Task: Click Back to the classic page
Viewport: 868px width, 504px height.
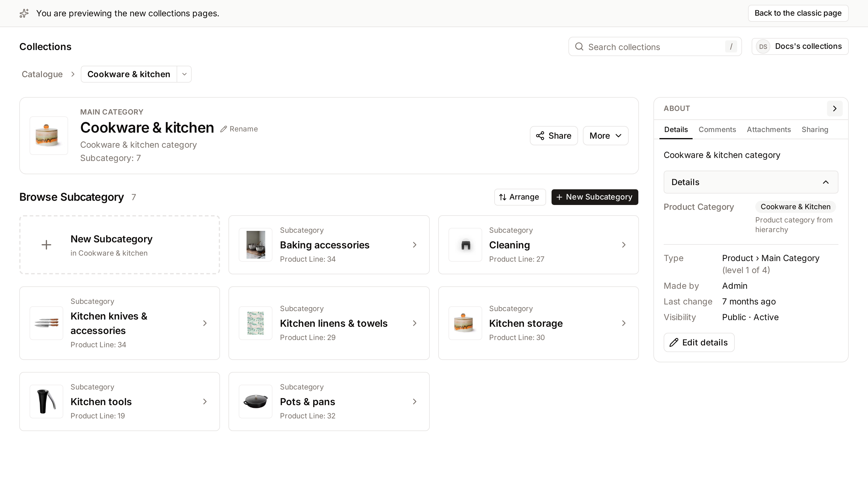Action: [x=798, y=13]
